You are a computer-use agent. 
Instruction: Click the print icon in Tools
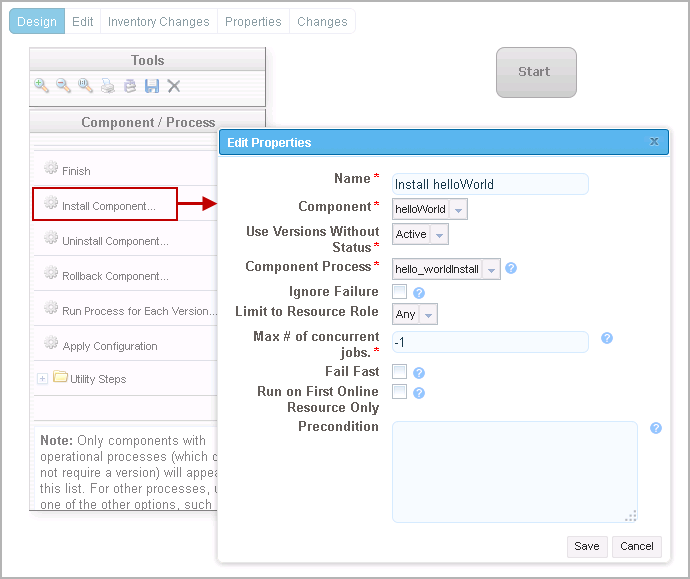107,86
